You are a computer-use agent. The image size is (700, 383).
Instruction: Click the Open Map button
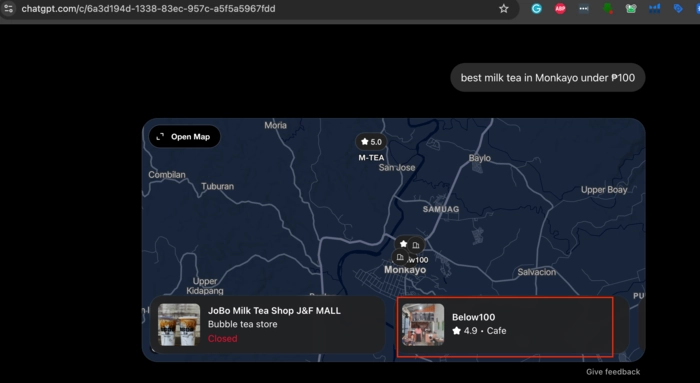[184, 137]
